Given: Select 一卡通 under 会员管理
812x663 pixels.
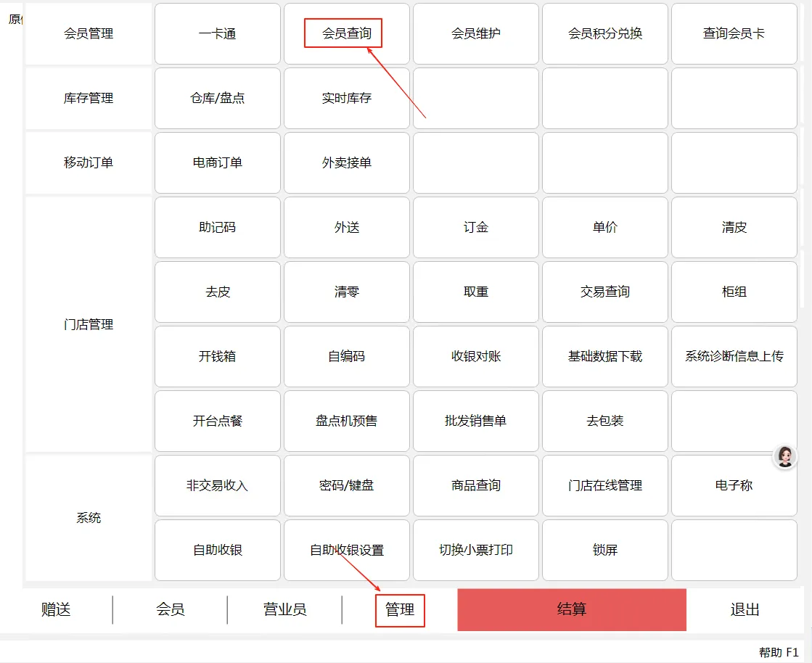Looking at the screenshot, I should [x=216, y=33].
